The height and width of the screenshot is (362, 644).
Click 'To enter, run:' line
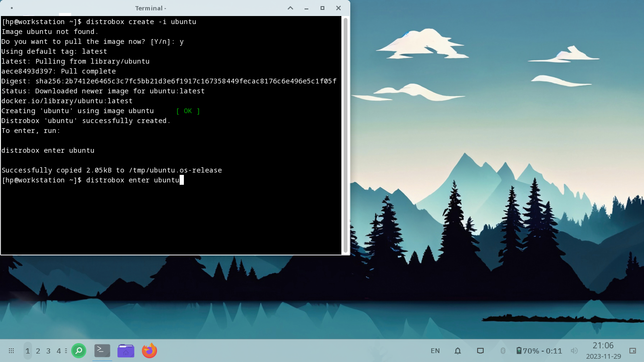tap(31, 131)
